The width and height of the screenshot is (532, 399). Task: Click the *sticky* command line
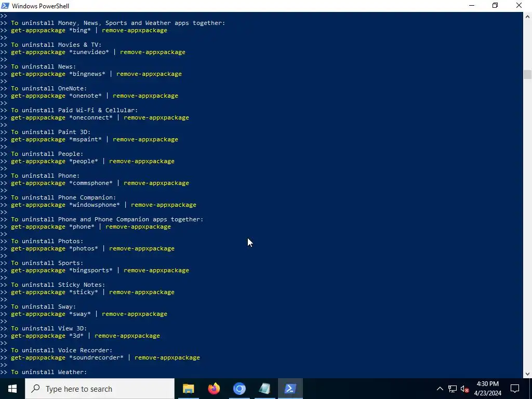tap(92, 292)
